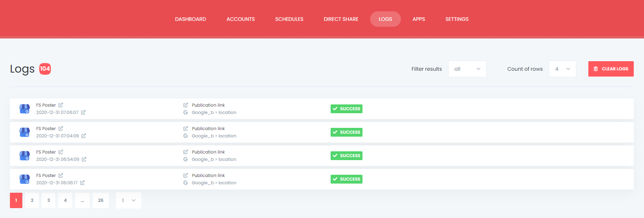Expand the Filter results dropdown
The image size is (644, 218).
pos(467,69)
